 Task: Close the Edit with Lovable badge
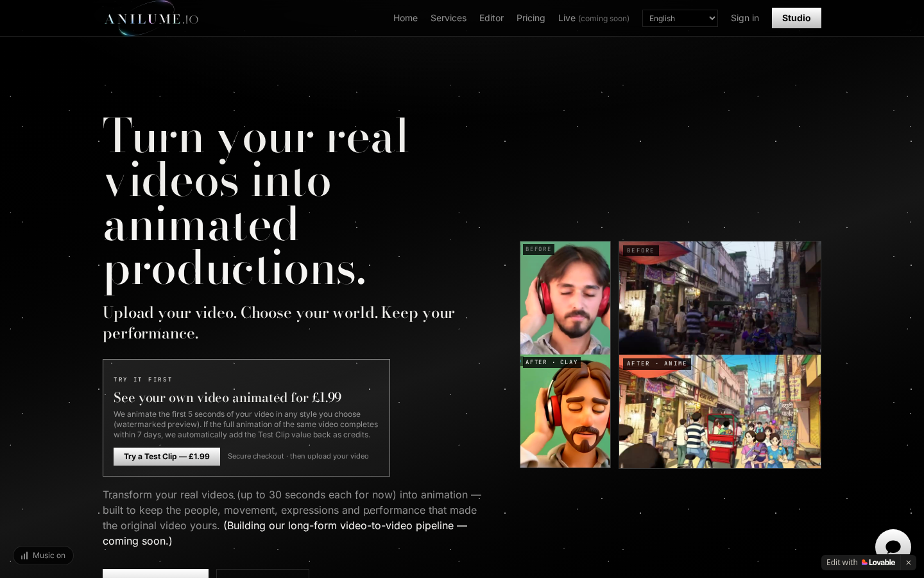click(908, 563)
